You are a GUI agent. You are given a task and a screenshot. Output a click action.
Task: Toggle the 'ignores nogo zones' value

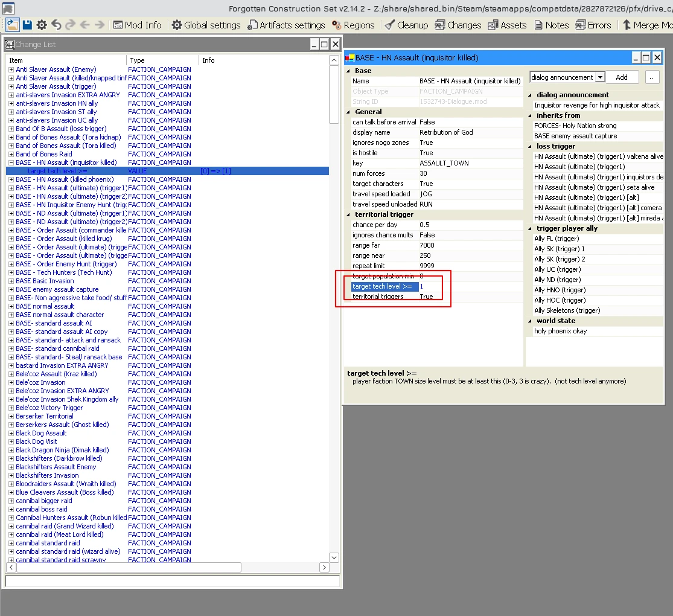(x=426, y=143)
